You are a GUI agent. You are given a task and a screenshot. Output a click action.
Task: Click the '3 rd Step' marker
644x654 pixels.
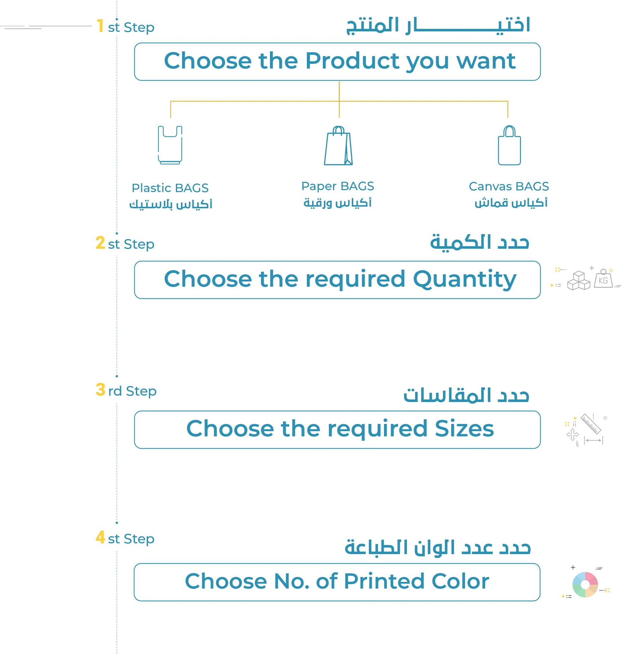click(126, 391)
